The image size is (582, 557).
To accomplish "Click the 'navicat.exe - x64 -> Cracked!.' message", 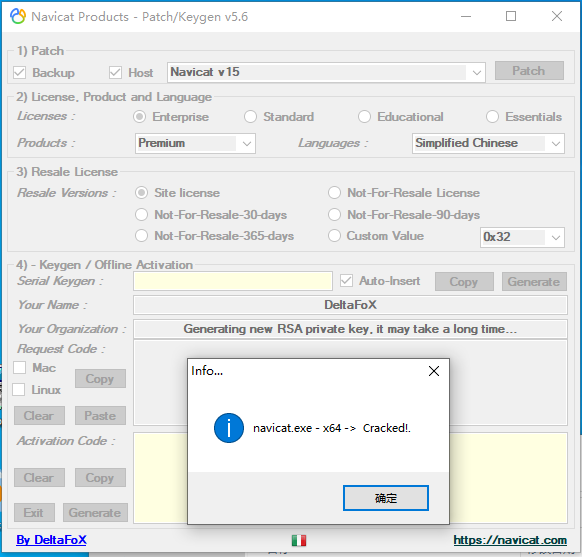I will 332,428.
